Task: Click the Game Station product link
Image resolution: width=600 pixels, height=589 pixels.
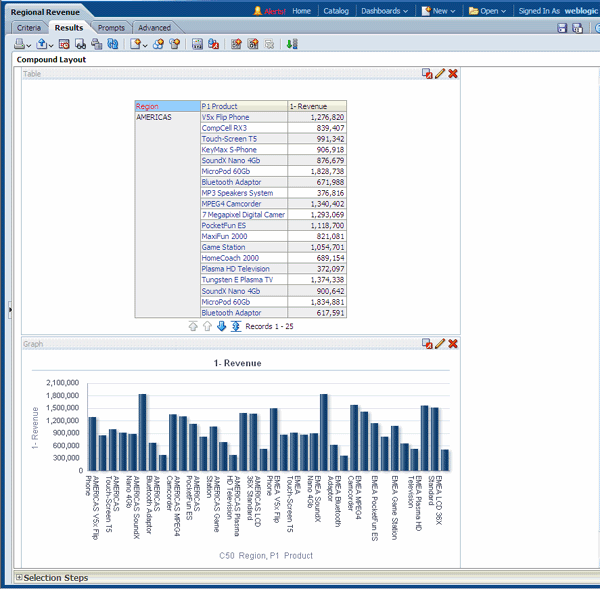Action: [x=223, y=247]
